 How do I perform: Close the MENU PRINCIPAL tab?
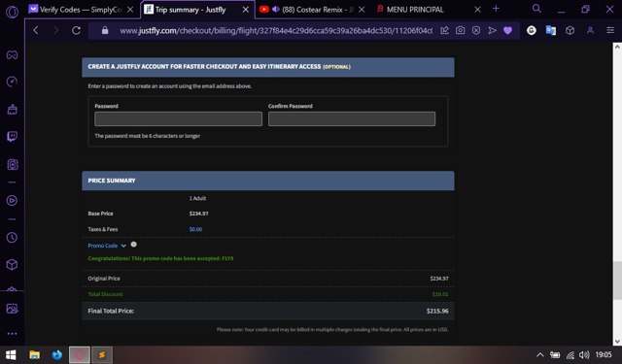[477, 10]
